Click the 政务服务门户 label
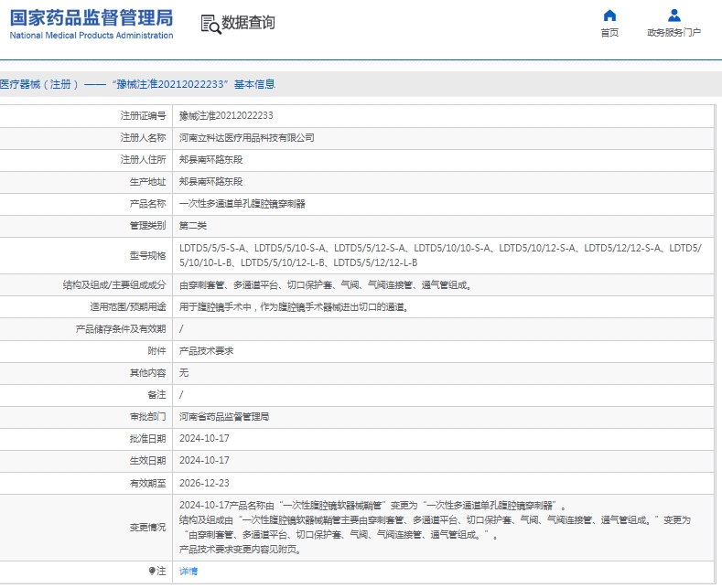Viewport: 722px width, 588px height. (674, 33)
